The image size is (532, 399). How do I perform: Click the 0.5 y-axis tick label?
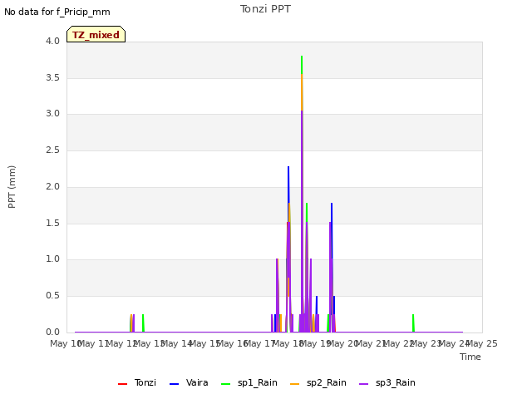click(52, 296)
